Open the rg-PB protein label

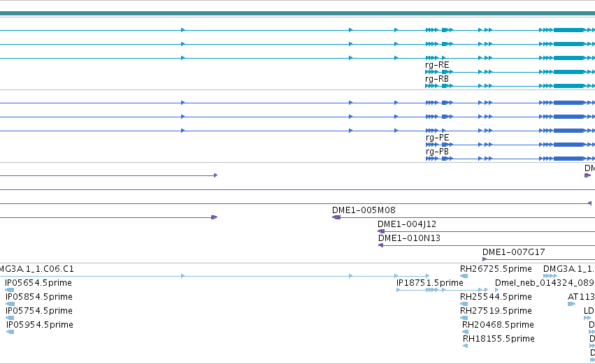(x=437, y=152)
